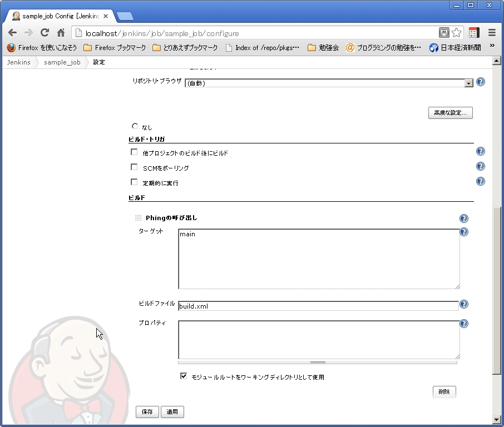Go to the browser home page icon
Screen dimensions: 504x427
pyautogui.click(x=61, y=32)
